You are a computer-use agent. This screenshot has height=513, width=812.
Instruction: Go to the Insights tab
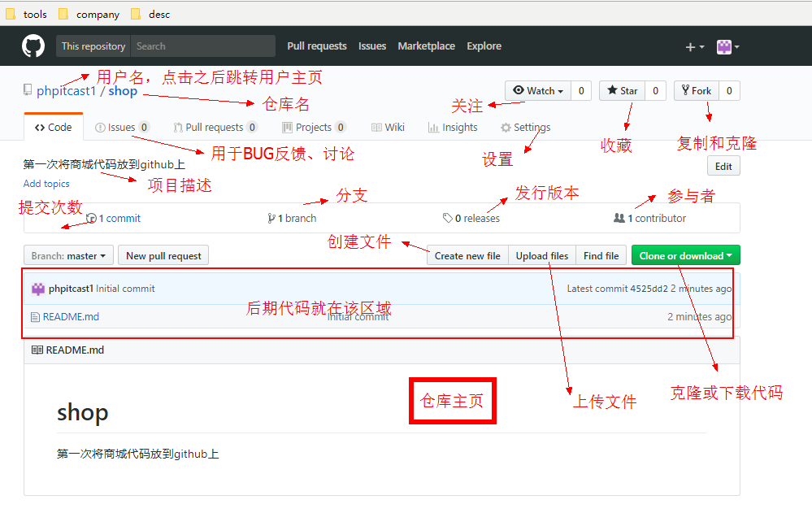tap(453, 128)
